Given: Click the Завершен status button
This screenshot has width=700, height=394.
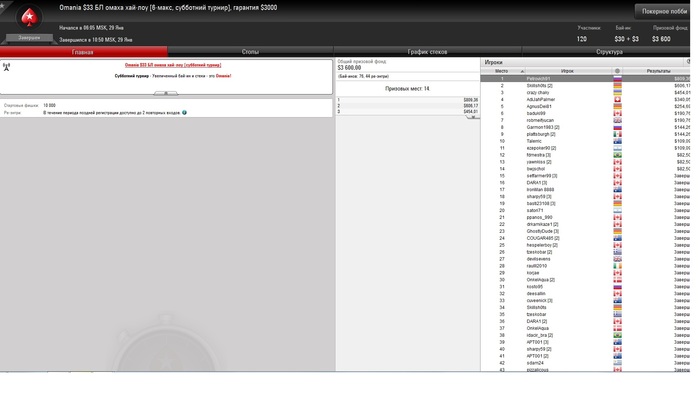Looking at the screenshot, I should pyautogui.click(x=29, y=38).
